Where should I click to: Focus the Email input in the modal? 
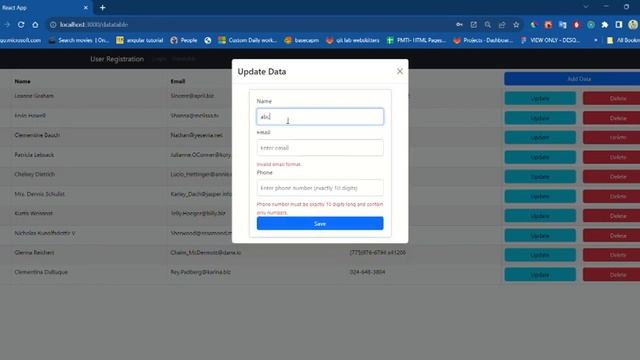click(320, 148)
